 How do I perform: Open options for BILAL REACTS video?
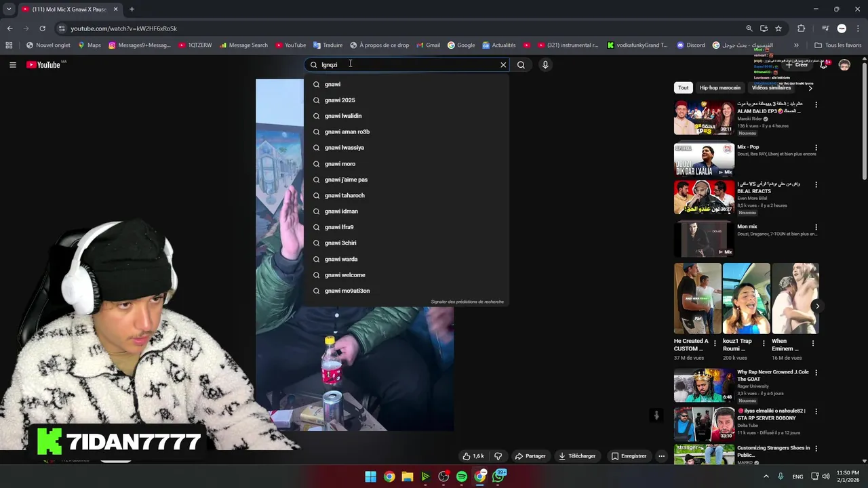tap(816, 184)
